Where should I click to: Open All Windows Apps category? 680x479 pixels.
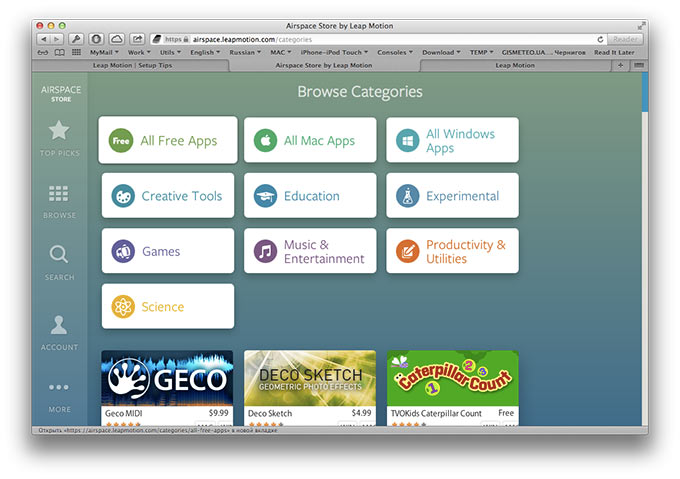(452, 140)
